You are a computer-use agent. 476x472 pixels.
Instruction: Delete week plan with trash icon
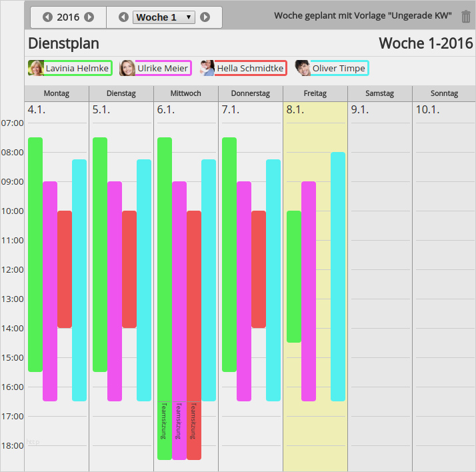tap(466, 17)
